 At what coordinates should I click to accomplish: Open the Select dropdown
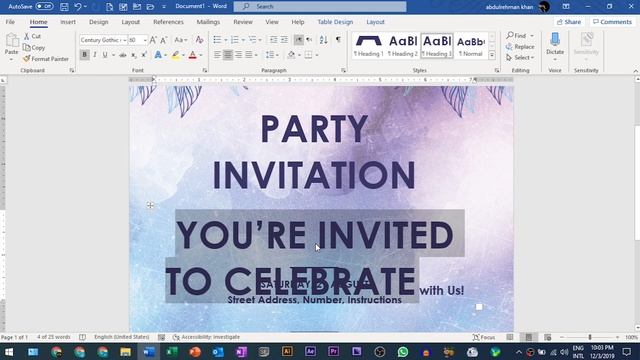[x=520, y=58]
